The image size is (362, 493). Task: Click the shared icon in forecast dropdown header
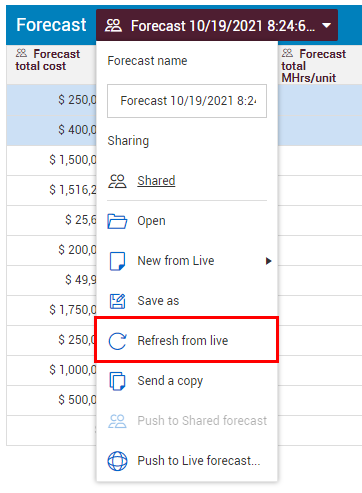point(113,25)
